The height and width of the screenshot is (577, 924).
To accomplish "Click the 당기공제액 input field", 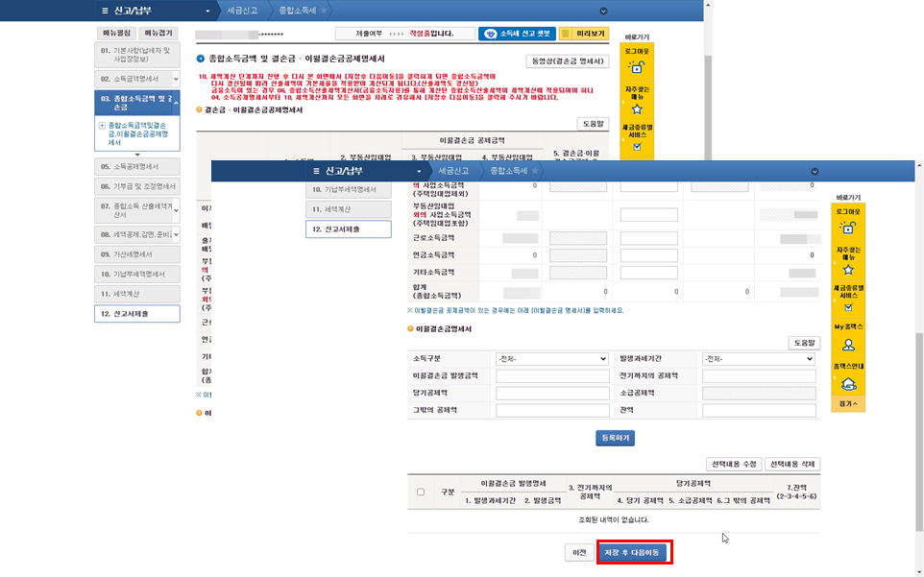I will coord(552,393).
